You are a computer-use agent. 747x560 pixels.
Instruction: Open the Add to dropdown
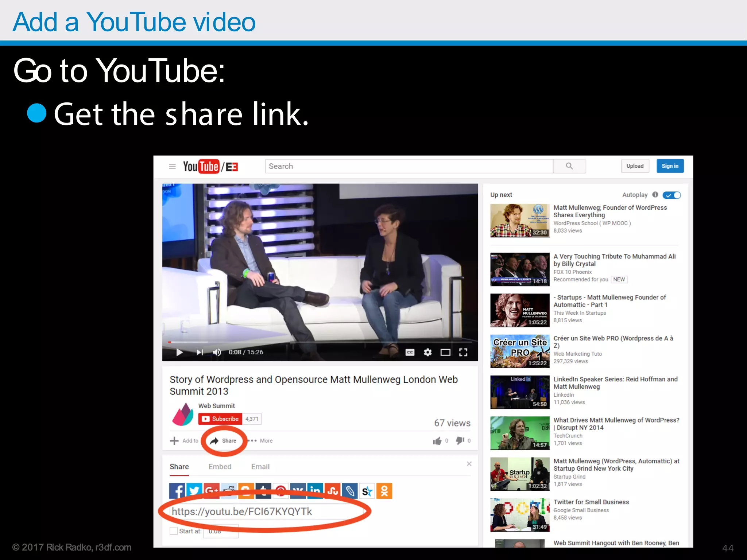click(x=184, y=441)
